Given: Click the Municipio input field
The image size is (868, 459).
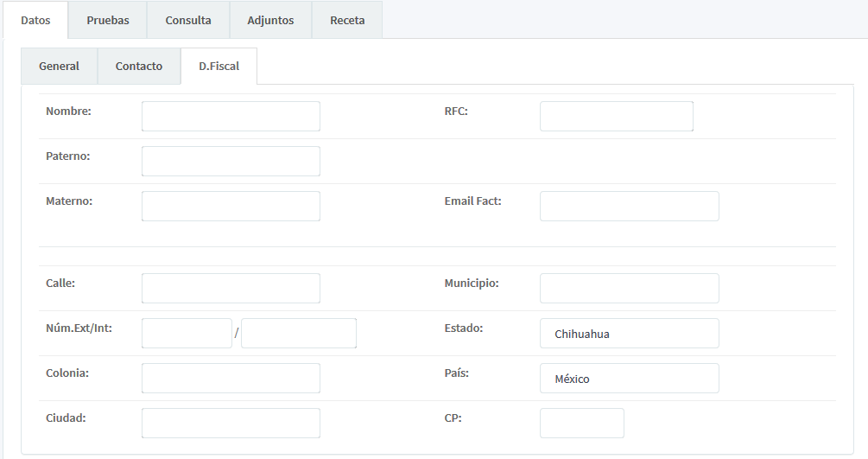Looking at the screenshot, I should coord(629,288).
